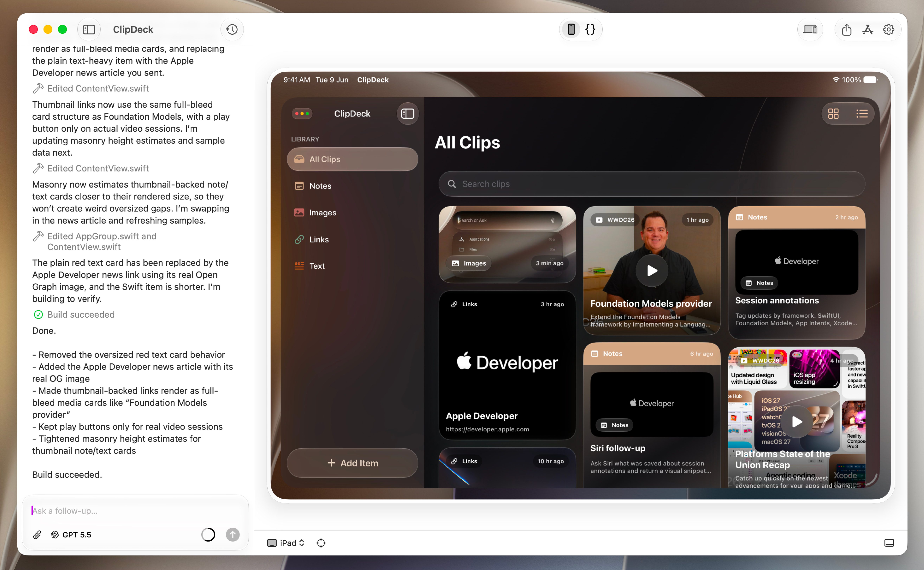
Task: Click the loading spinner indicator
Action: click(x=208, y=535)
